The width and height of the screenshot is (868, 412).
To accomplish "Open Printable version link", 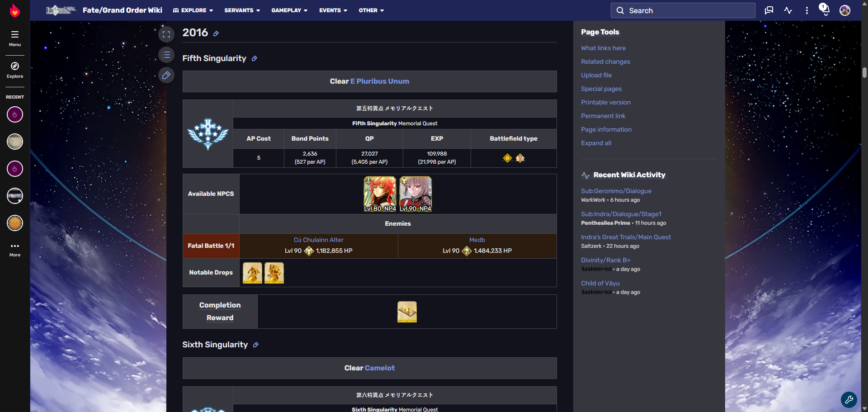I will click(606, 102).
